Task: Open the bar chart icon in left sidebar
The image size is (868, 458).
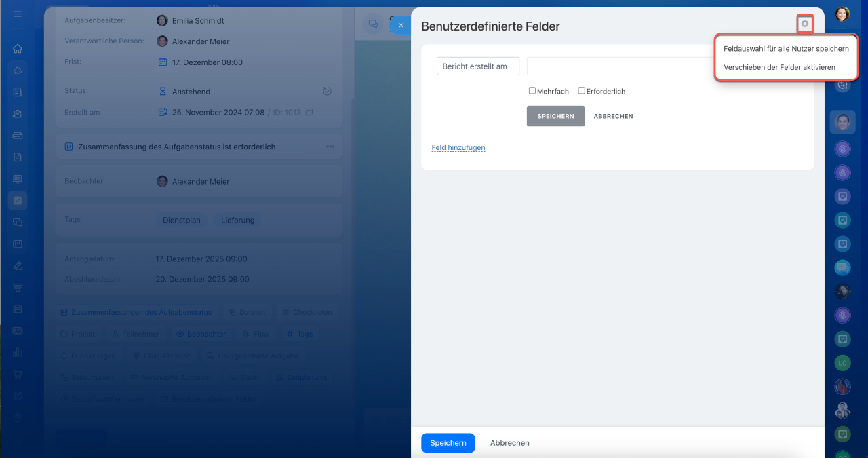Action: click(18, 352)
